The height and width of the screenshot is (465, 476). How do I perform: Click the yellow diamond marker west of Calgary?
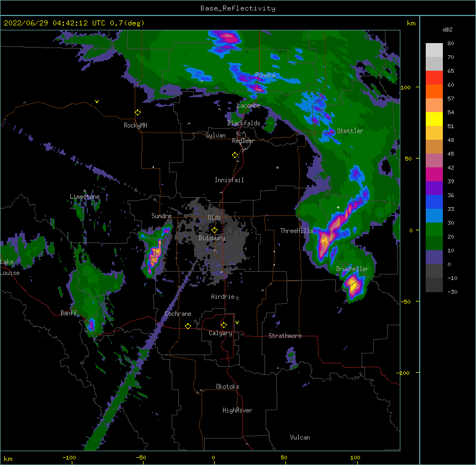pos(188,326)
